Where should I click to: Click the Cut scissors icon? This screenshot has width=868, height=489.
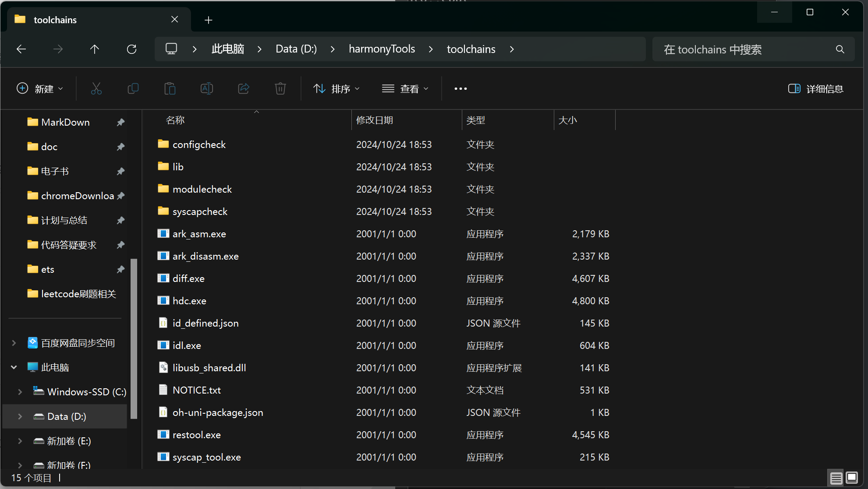pyautogui.click(x=96, y=89)
